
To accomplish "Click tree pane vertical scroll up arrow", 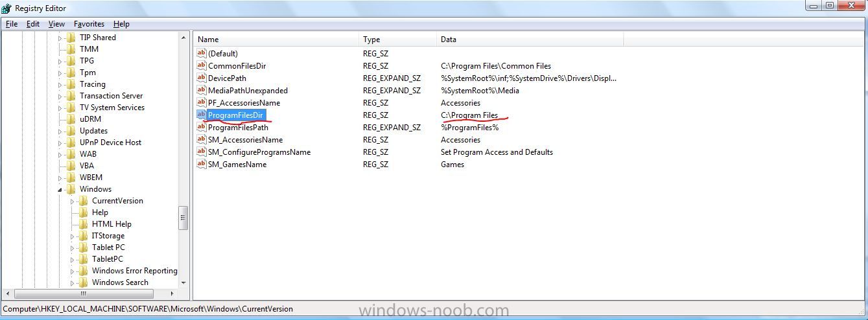I will pyautogui.click(x=183, y=38).
